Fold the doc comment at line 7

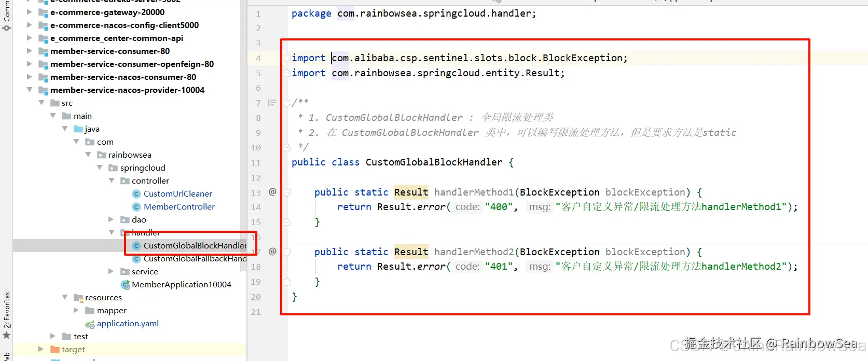[287, 103]
